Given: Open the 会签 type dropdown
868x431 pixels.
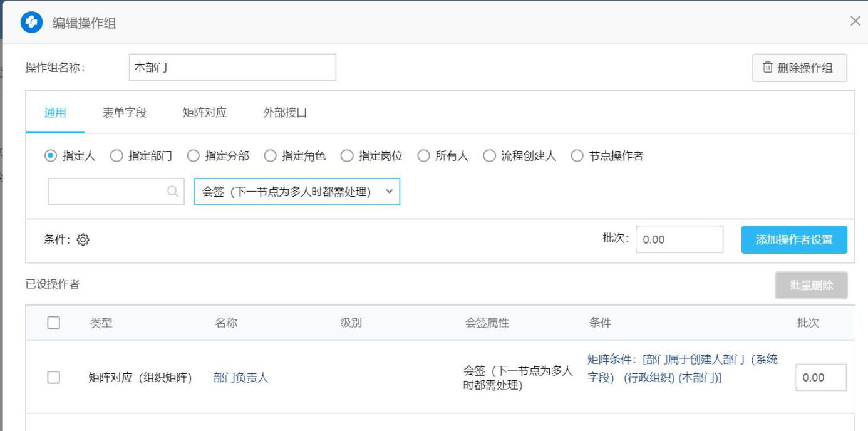Looking at the screenshot, I should click(296, 192).
